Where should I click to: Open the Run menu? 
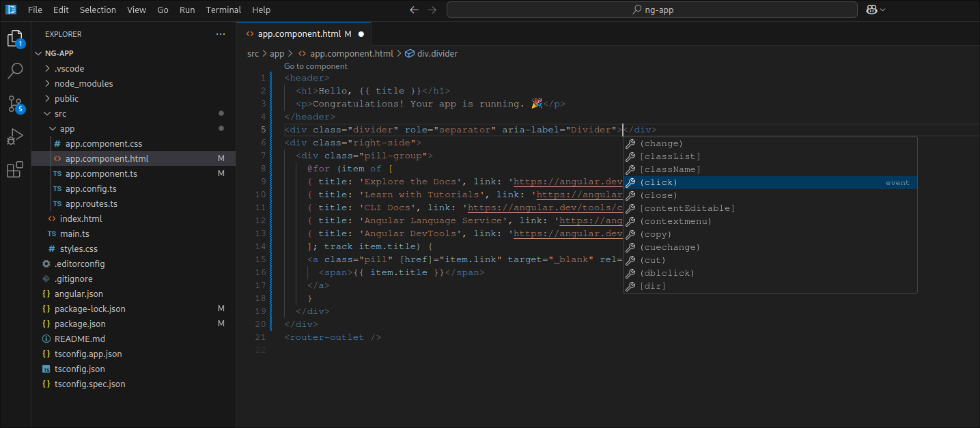pyautogui.click(x=187, y=10)
